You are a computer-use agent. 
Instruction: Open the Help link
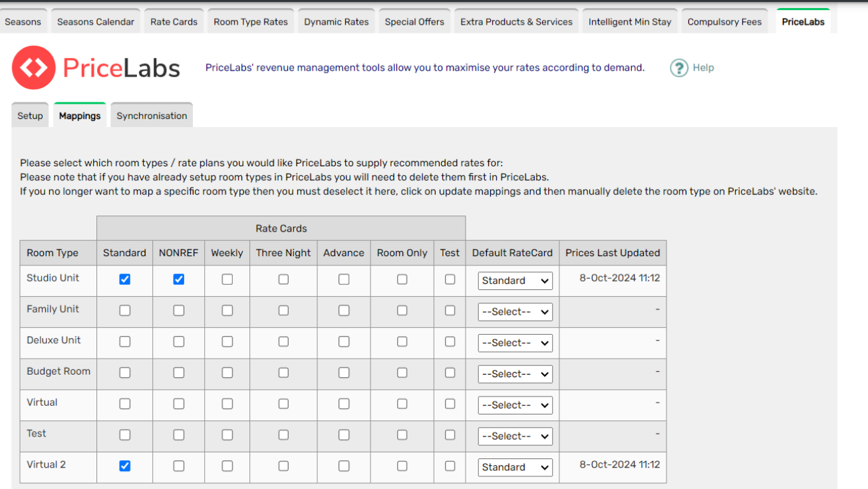point(703,68)
